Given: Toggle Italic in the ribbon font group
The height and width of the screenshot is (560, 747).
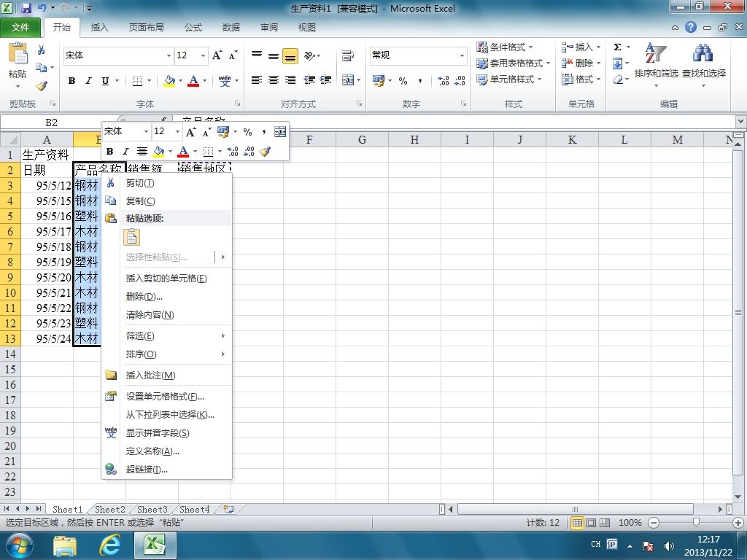Looking at the screenshot, I should [88, 80].
